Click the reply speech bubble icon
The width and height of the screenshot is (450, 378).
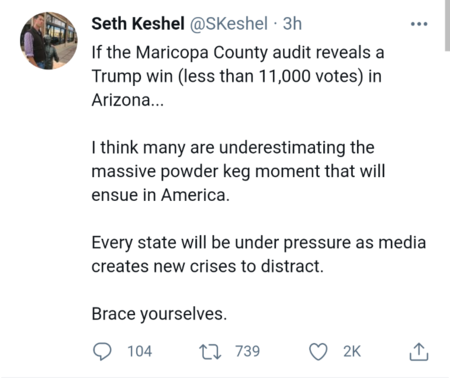pos(102,351)
